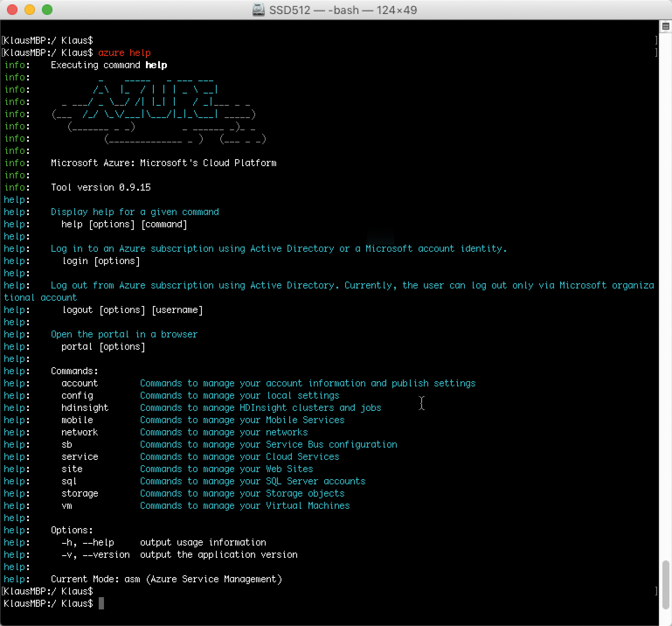
Task: Click the vertical scrollbar thumb
Action: click(665, 585)
